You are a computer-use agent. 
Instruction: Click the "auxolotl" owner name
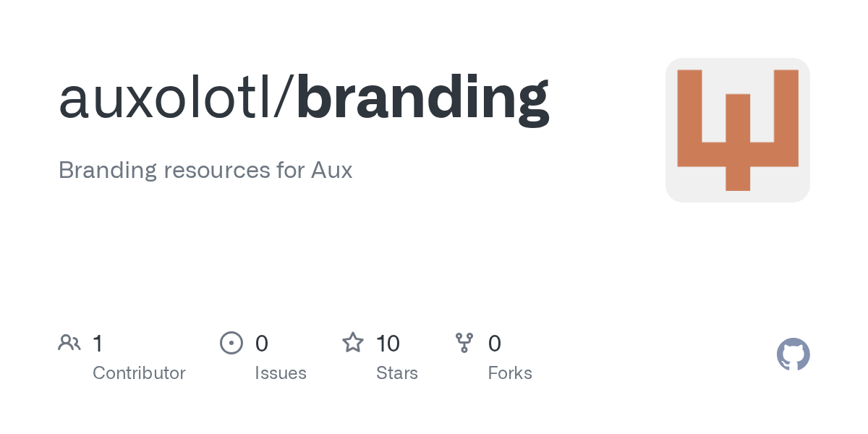coord(164,98)
